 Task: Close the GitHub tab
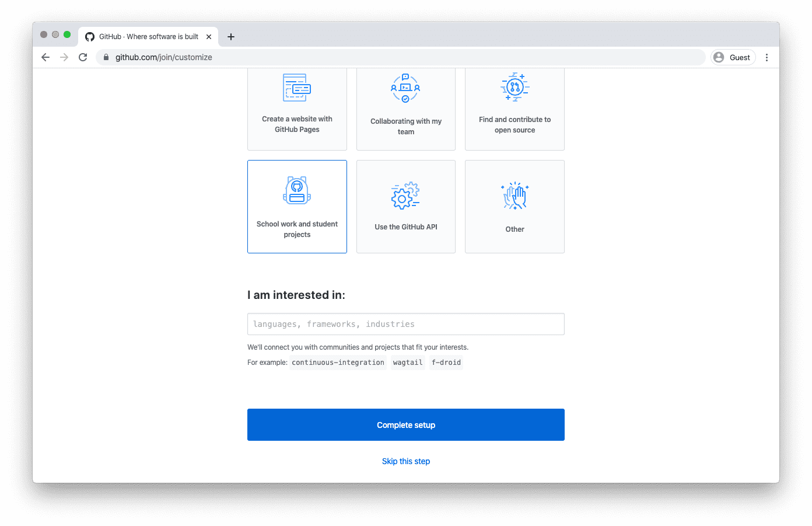click(x=209, y=37)
